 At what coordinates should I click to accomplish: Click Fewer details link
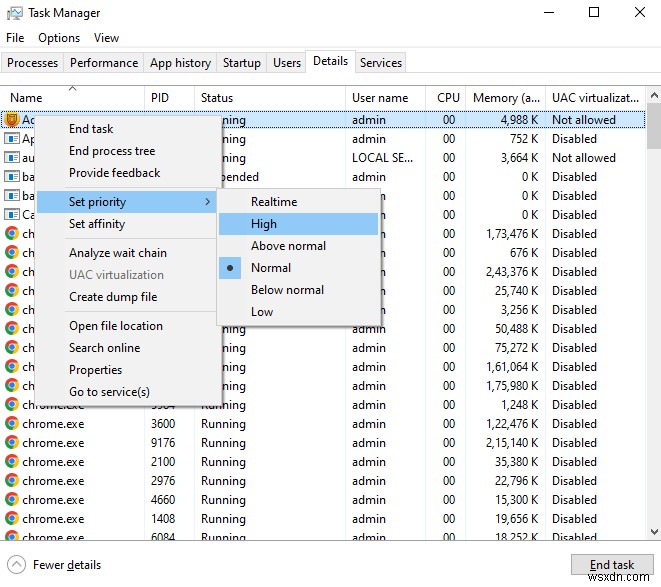67,565
